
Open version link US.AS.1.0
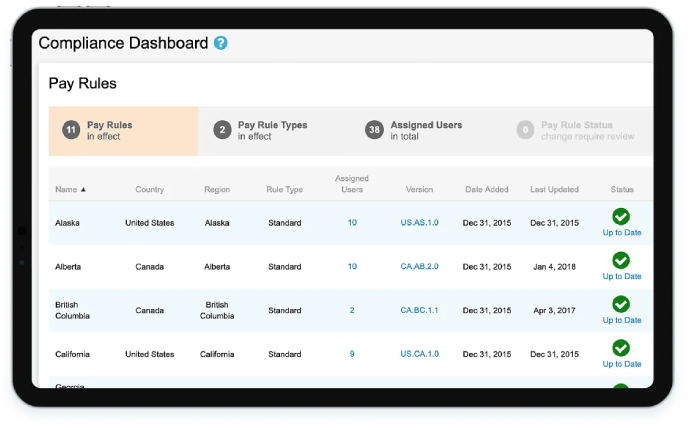coord(419,223)
